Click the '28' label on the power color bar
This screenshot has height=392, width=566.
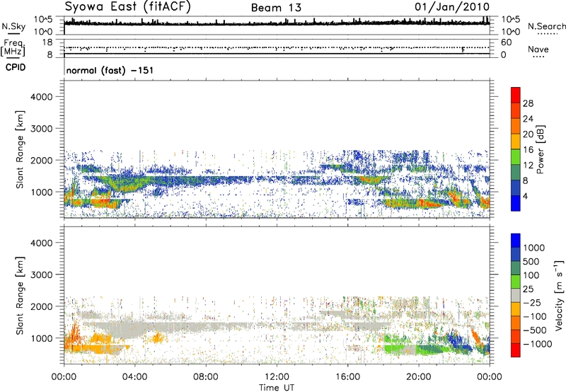click(528, 103)
